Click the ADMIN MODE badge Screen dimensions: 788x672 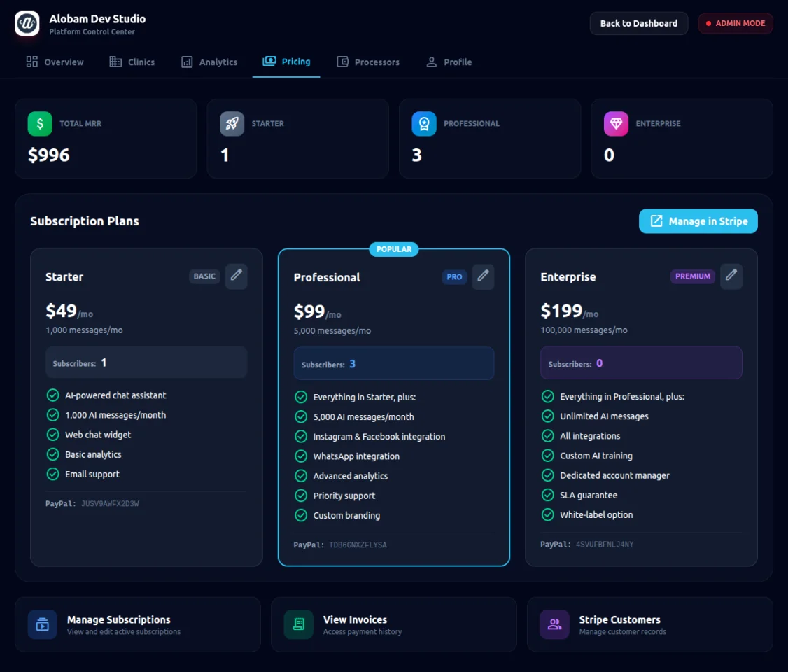pos(736,23)
